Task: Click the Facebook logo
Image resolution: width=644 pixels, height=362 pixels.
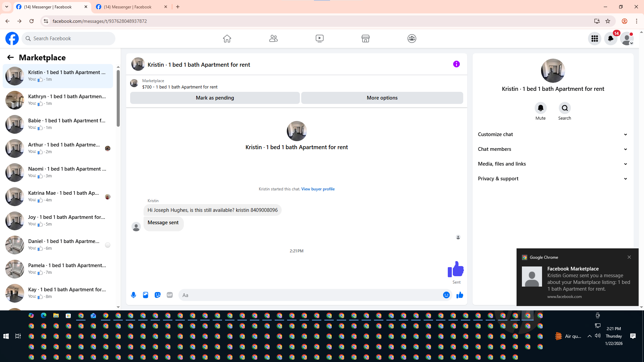Action: (x=12, y=39)
